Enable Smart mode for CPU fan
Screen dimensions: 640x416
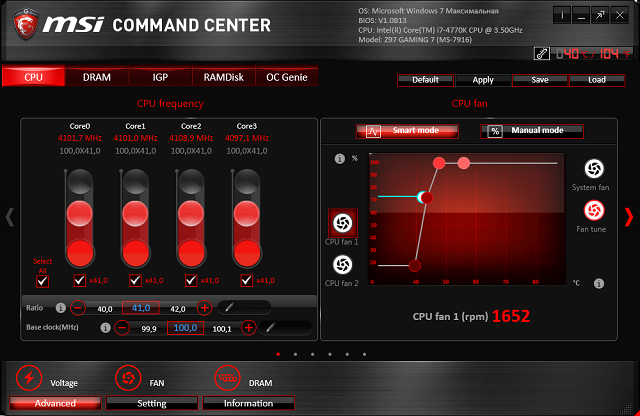coord(407,131)
